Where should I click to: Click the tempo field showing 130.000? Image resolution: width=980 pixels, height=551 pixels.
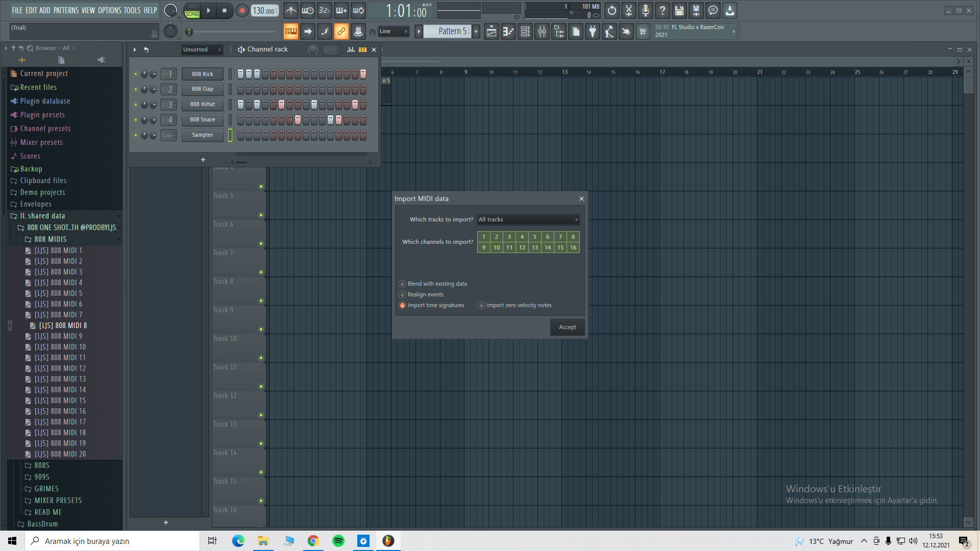point(264,11)
